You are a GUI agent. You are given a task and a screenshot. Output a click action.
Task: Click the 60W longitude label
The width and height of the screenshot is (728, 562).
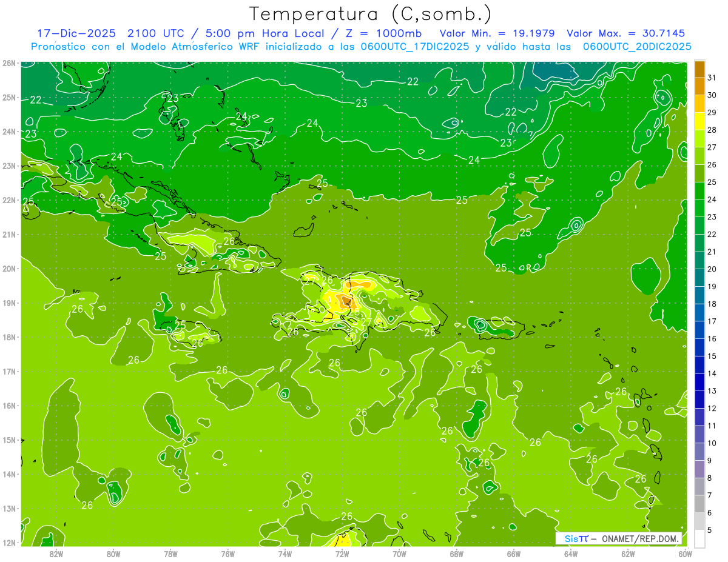pyautogui.click(x=685, y=554)
